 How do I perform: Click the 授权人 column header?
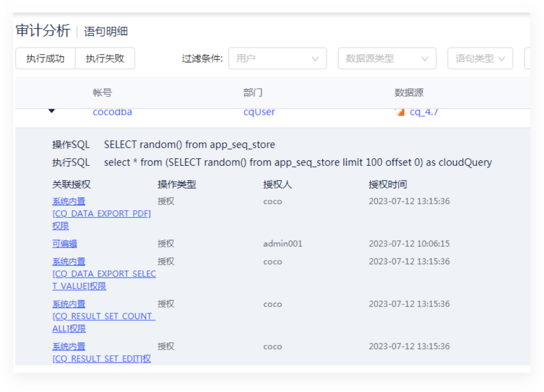278,185
